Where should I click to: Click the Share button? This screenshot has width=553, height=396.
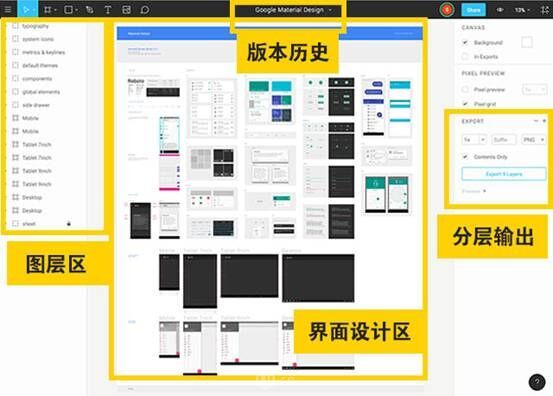[x=473, y=10]
